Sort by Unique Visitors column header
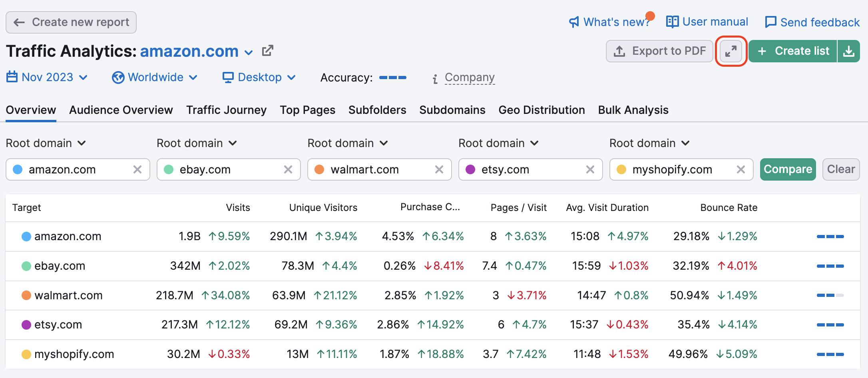Screen dimensions: 868x378 [323, 207]
